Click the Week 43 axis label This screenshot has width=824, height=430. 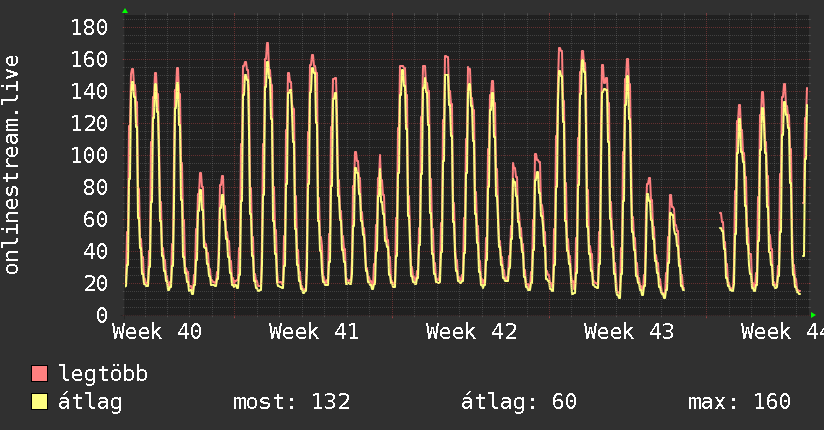point(629,332)
